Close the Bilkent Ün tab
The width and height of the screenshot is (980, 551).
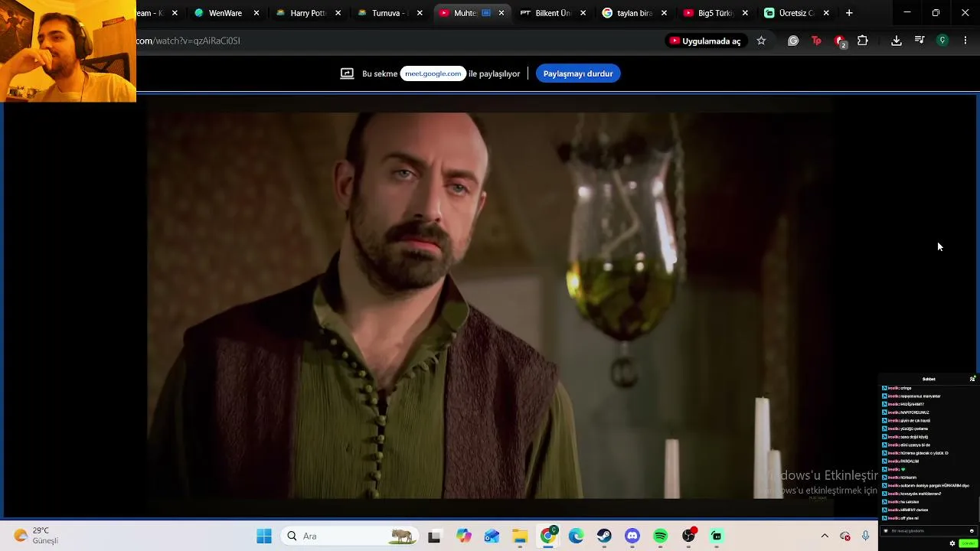(x=583, y=13)
